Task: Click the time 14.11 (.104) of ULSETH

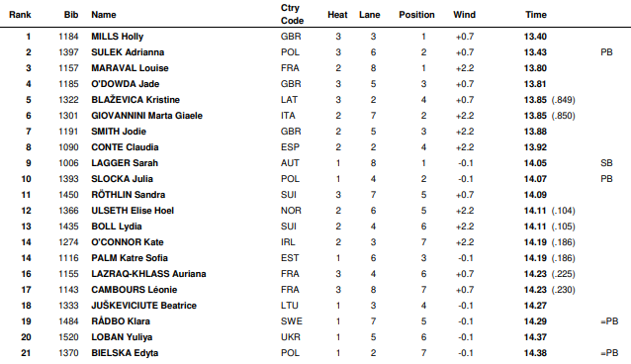Action: (549, 211)
